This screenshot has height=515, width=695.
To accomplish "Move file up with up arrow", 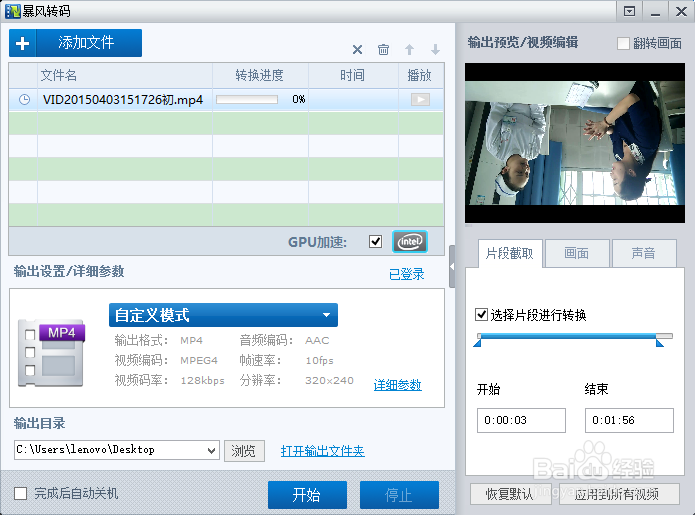I will (x=410, y=49).
